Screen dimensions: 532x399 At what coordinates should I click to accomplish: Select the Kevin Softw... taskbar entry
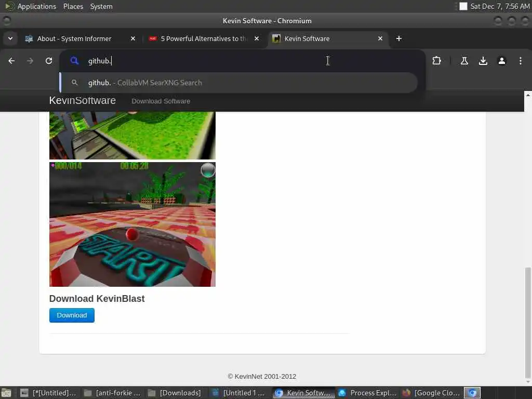(303, 393)
